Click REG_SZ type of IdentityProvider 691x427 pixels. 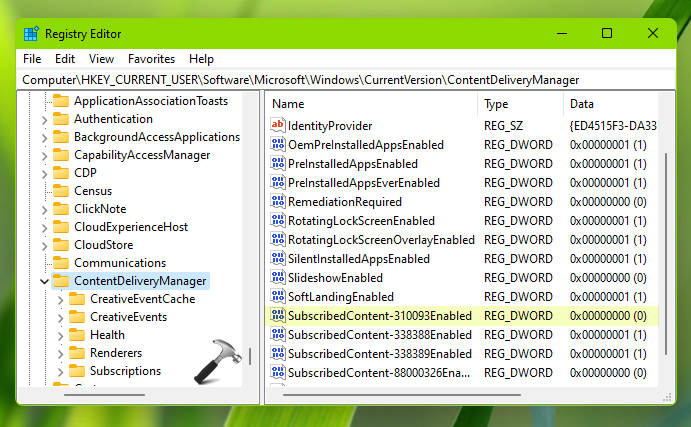pos(503,126)
